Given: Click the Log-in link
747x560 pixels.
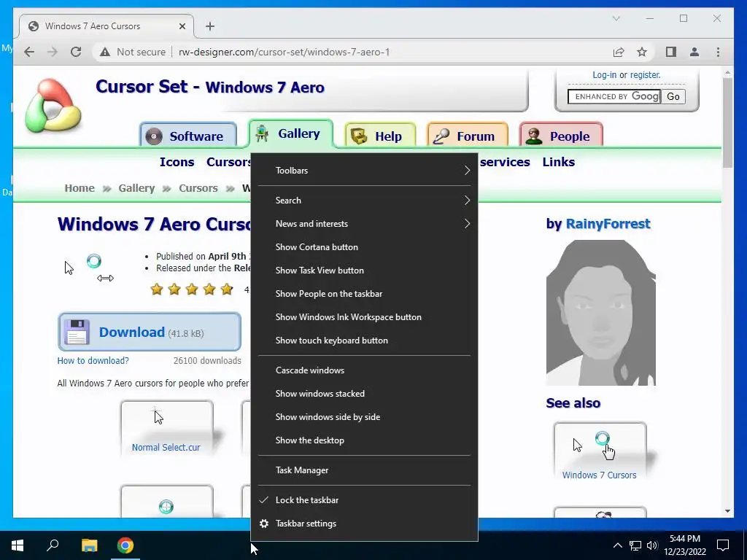Looking at the screenshot, I should click(604, 75).
